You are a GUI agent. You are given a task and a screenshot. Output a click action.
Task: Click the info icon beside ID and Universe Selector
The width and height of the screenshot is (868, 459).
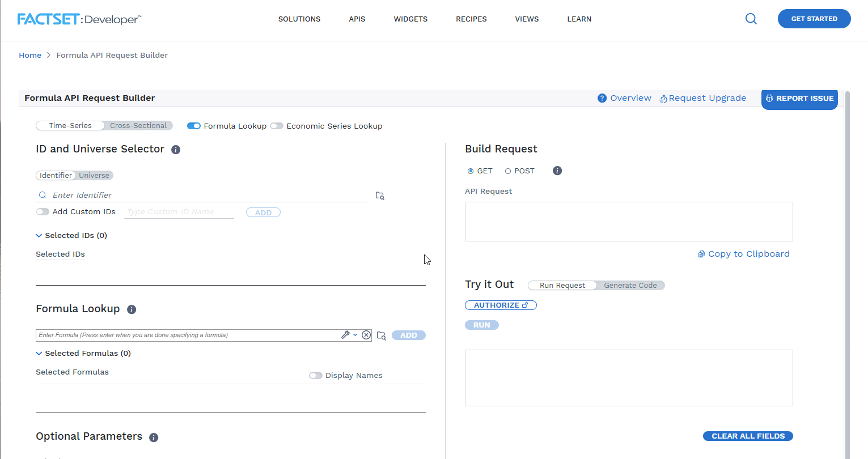(176, 150)
